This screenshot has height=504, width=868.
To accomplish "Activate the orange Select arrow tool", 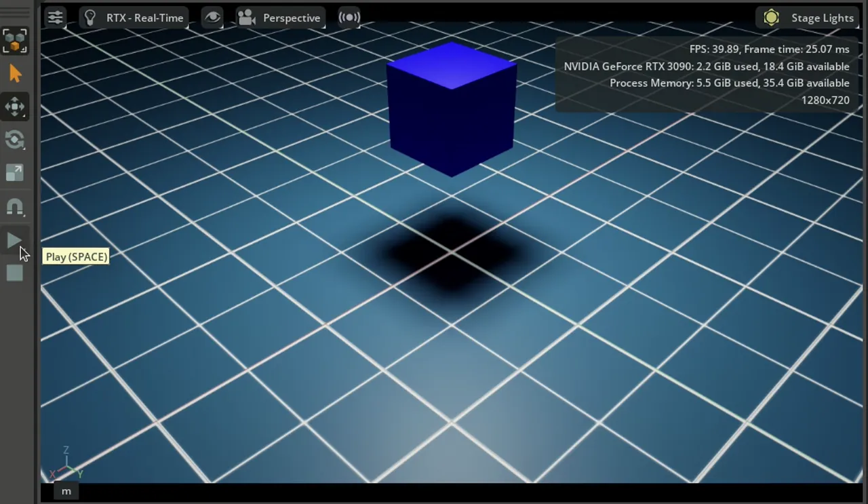I will click(15, 74).
